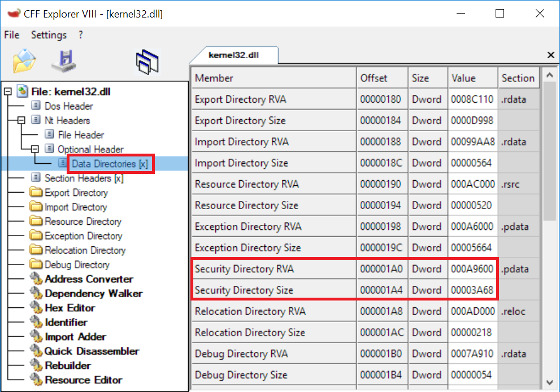Click the Dependency Walker gear icon

(x=36, y=293)
